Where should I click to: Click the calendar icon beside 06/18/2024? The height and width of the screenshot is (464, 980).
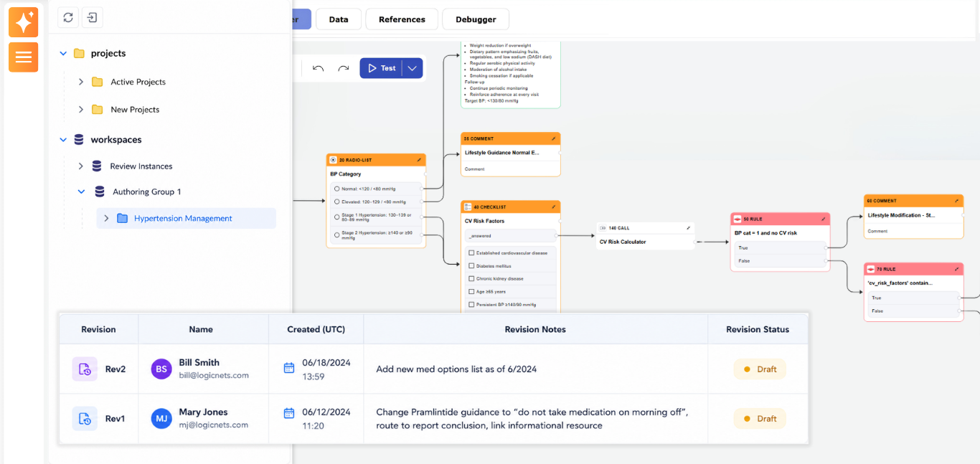[x=289, y=368]
